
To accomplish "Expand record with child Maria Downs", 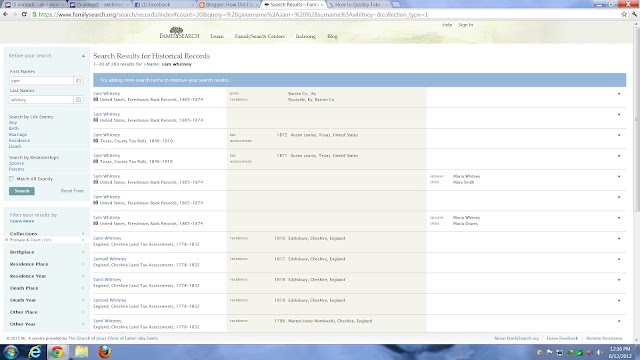I will [619, 218].
